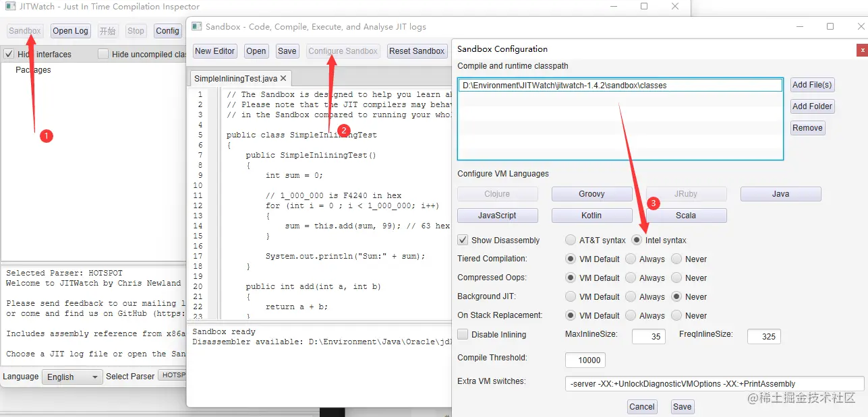Set Background JIT to Always
Viewport: 868px width, 417px height.
click(630, 296)
